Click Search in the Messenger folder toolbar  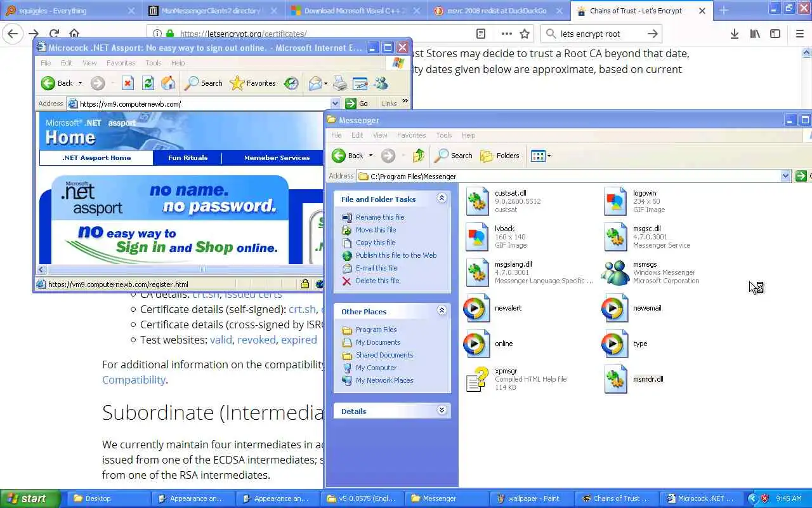[453, 156]
